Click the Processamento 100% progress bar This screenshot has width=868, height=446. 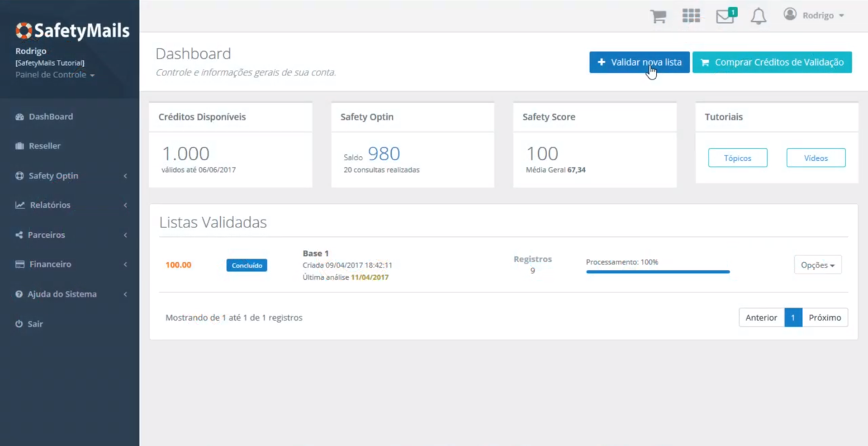tap(658, 272)
